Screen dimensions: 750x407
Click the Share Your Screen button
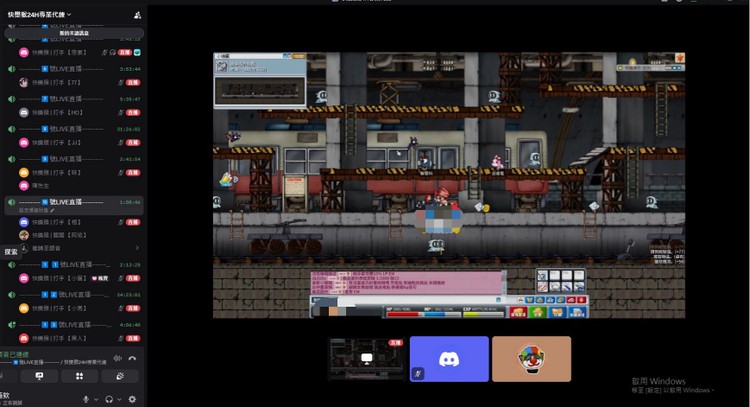click(39, 376)
